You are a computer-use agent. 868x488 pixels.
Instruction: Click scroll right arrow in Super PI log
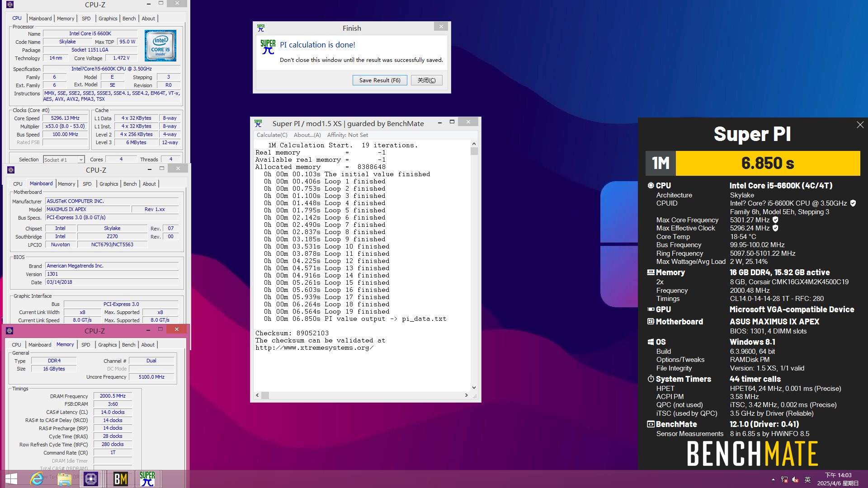tap(467, 395)
